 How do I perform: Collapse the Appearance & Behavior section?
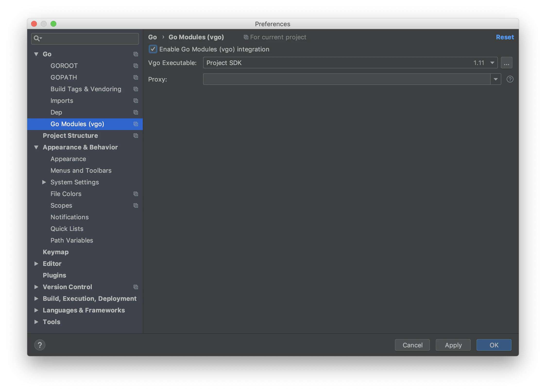[x=36, y=147]
